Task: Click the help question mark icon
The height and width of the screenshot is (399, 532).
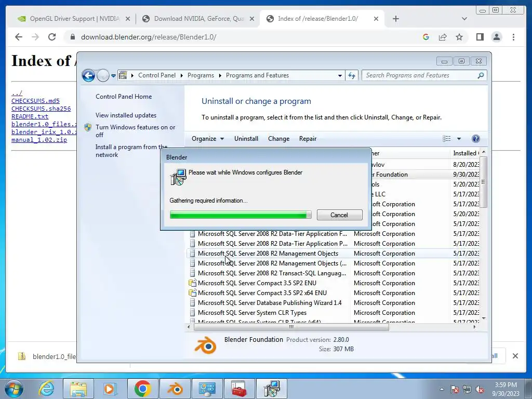Action: 476,138
